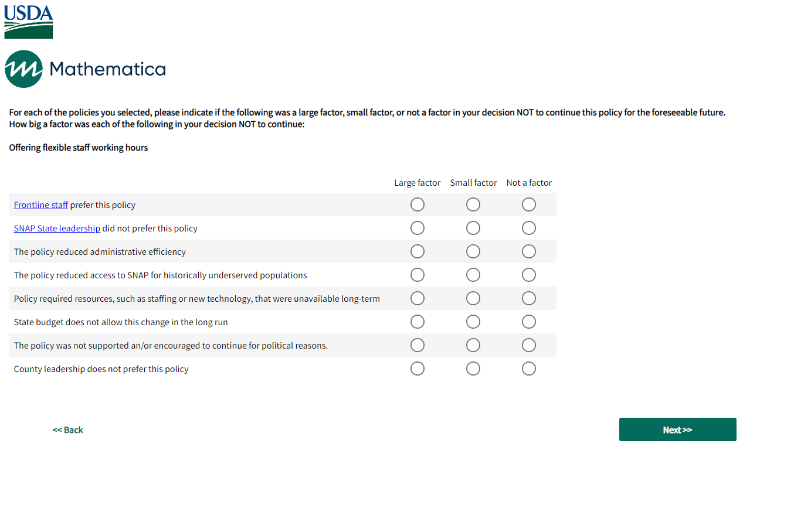Select Not a factor for political reasons
The width and height of the screenshot is (811, 532).
pos(529,345)
